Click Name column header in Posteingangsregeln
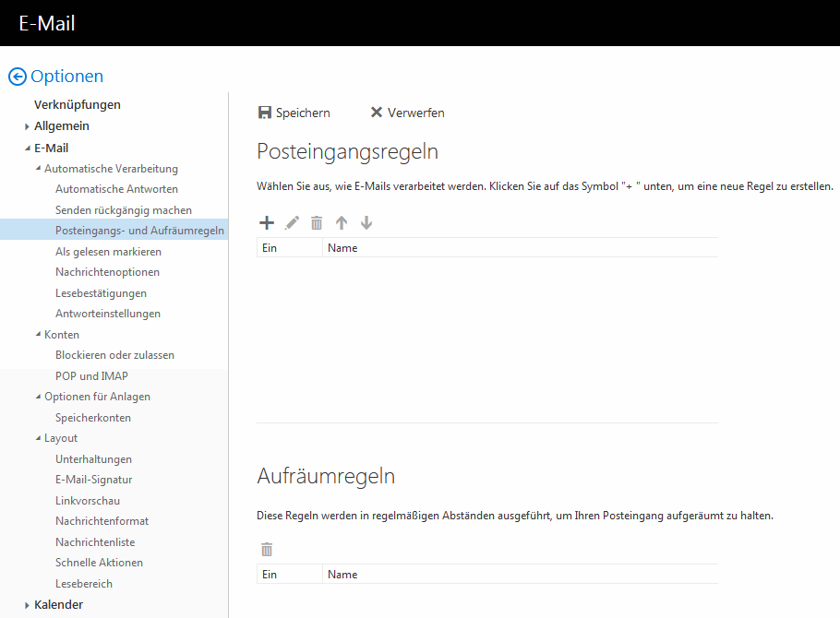Image resolution: width=840 pixels, height=618 pixels. click(342, 248)
